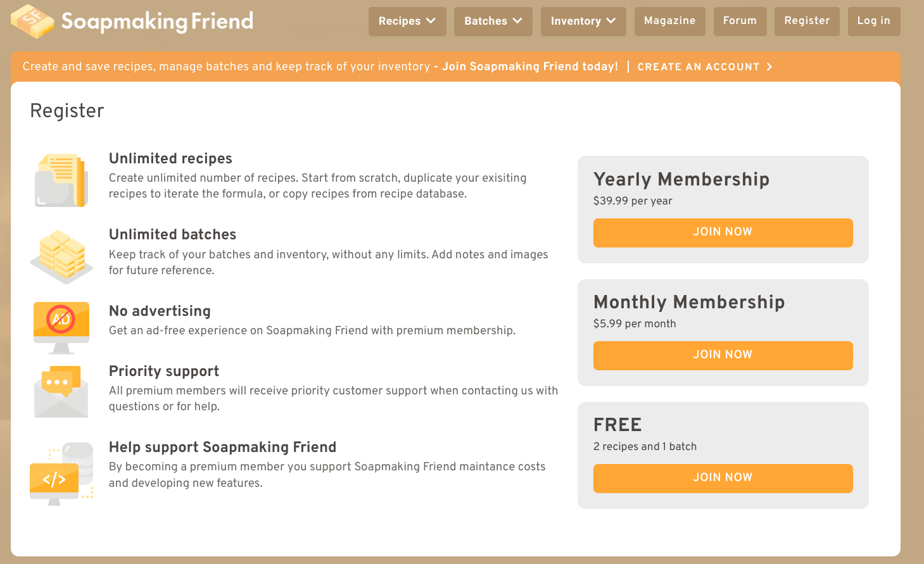Image resolution: width=924 pixels, height=564 pixels.
Task: Click the Unlimited batches soap stack icon
Action: [x=61, y=256]
